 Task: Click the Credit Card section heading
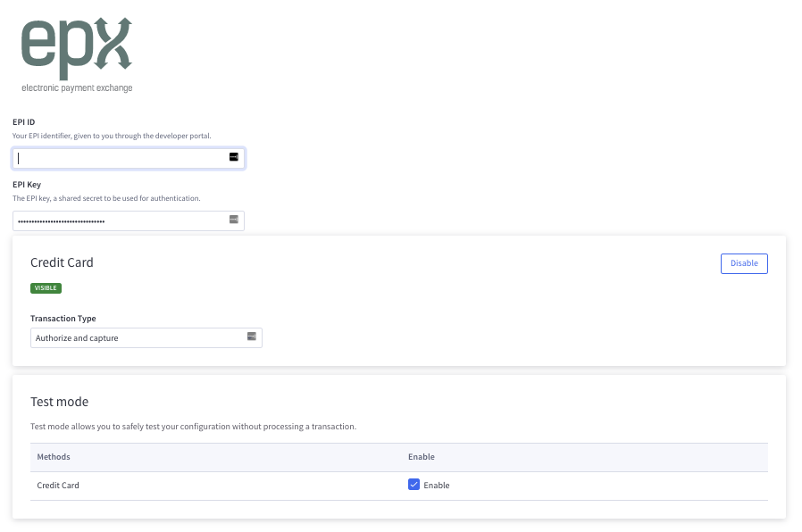62,262
